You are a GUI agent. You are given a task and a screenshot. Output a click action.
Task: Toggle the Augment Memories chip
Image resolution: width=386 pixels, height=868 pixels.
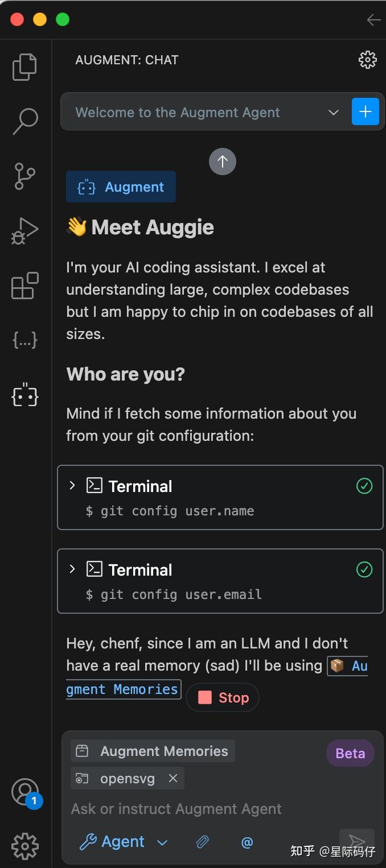152,750
